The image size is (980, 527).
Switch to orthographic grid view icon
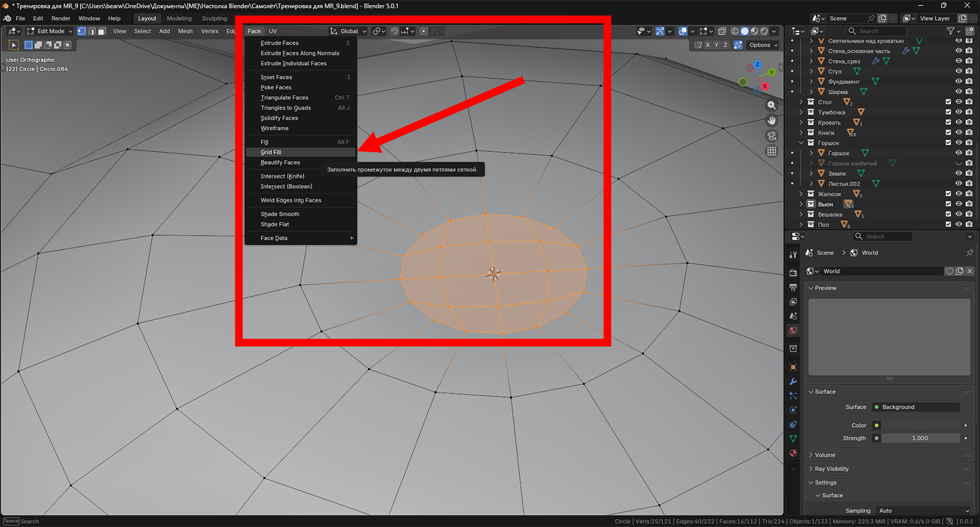tap(772, 151)
